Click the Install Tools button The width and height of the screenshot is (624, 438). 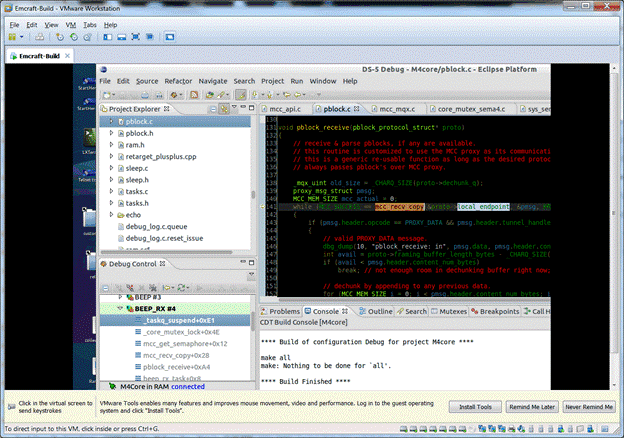click(x=476, y=407)
